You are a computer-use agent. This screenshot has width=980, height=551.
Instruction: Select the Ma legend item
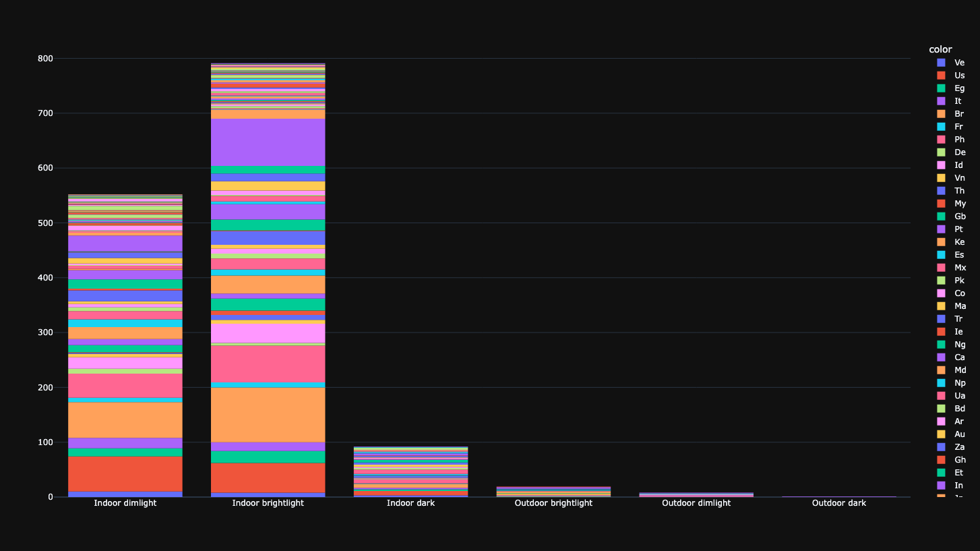pyautogui.click(x=951, y=306)
